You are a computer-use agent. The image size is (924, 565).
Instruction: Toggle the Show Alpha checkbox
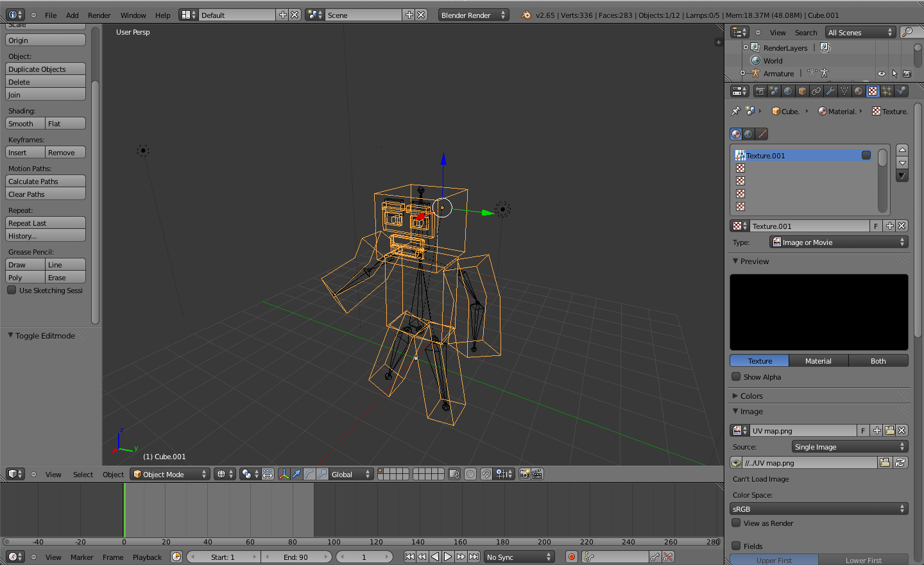(x=735, y=376)
